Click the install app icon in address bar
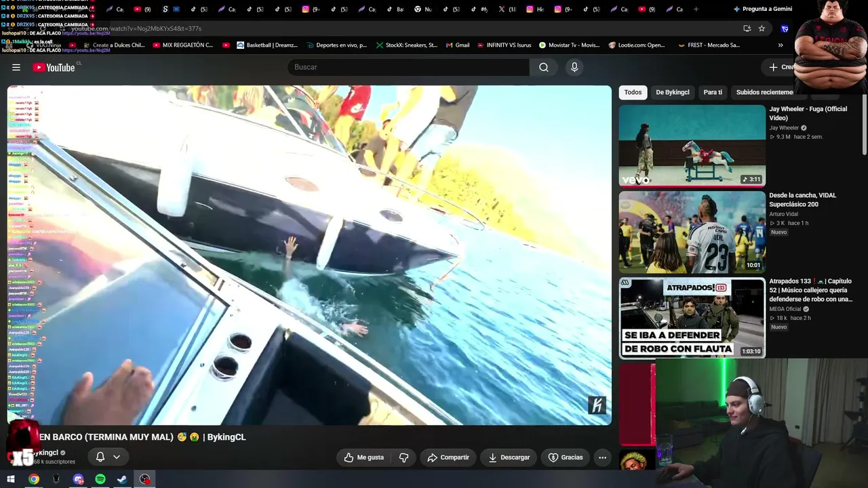This screenshot has height=488, width=868. click(747, 28)
